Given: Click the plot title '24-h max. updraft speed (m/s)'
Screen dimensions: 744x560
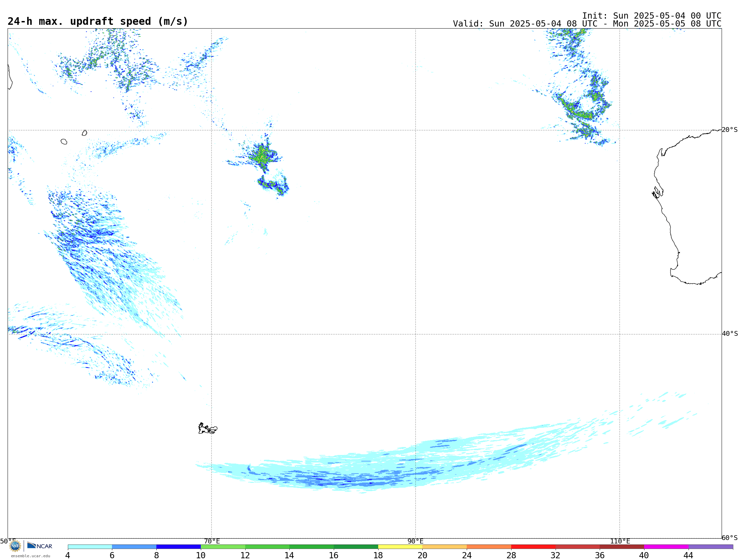Looking at the screenshot, I should pos(98,21).
